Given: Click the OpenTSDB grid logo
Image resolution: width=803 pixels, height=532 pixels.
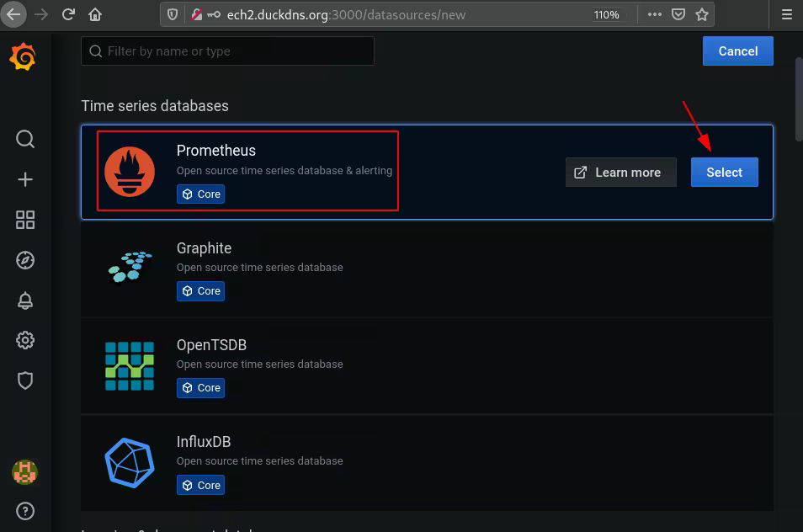Looking at the screenshot, I should coord(130,366).
